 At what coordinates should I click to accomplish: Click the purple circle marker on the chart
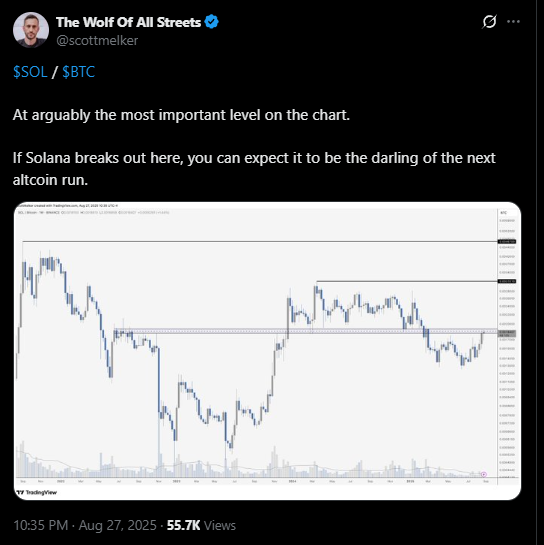pyautogui.click(x=484, y=474)
